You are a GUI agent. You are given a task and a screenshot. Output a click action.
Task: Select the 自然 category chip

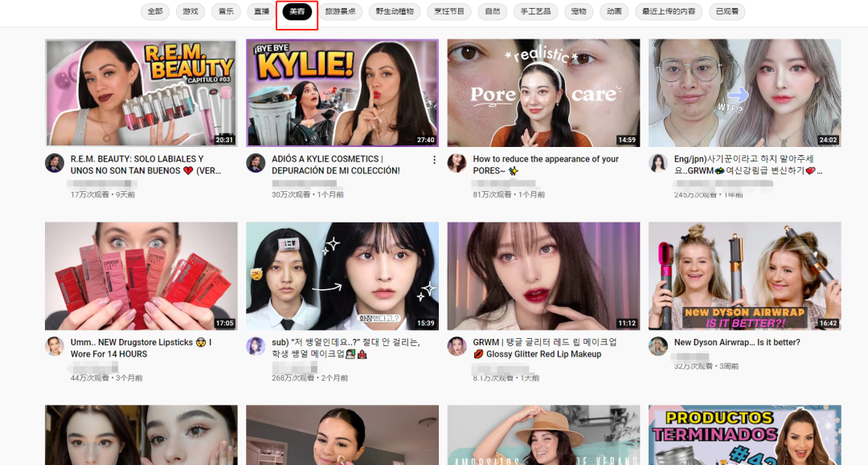(492, 11)
